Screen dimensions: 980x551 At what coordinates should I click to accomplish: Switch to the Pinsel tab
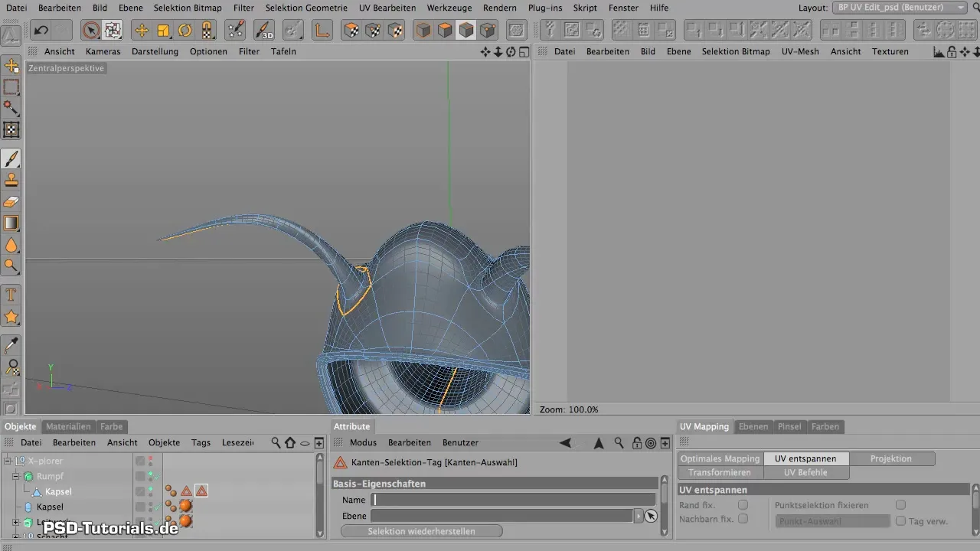click(x=789, y=426)
